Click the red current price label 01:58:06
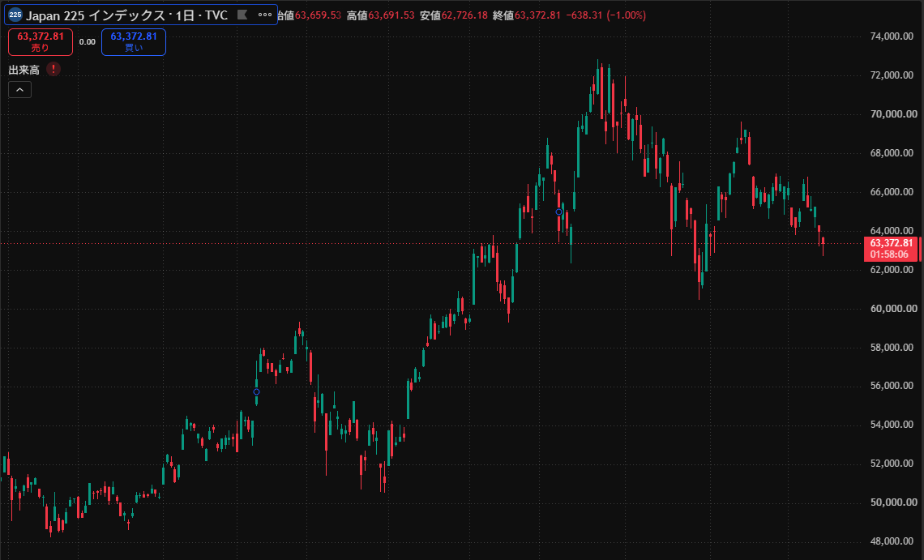This screenshot has width=924, height=560. 891,249
